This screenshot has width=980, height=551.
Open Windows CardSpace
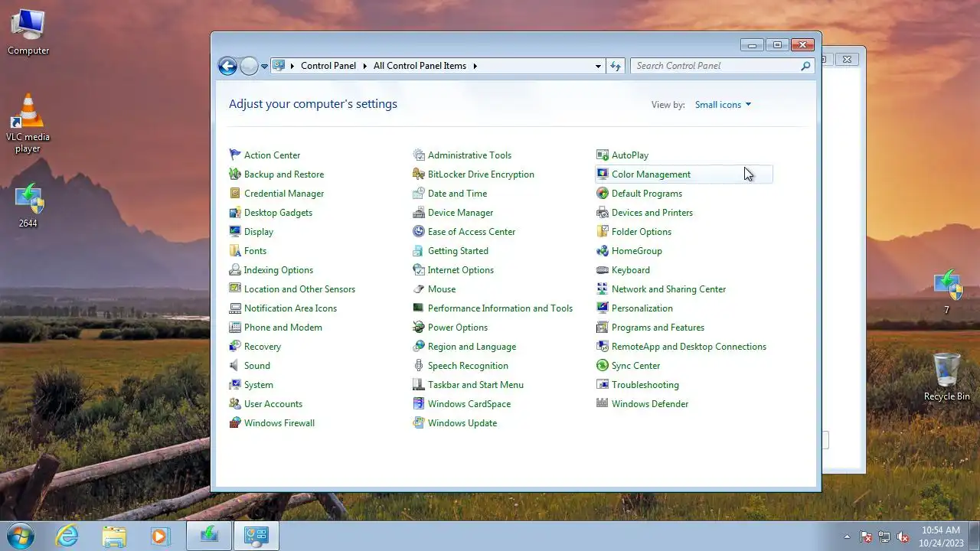coord(469,403)
